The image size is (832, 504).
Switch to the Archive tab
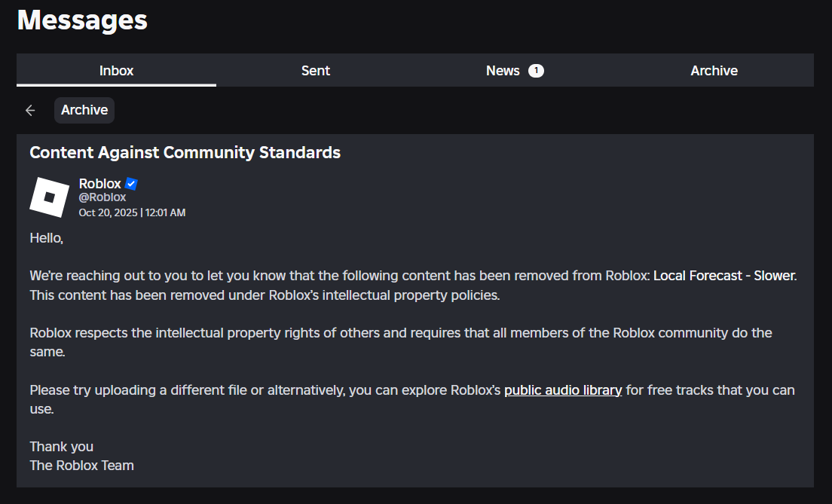click(x=714, y=70)
